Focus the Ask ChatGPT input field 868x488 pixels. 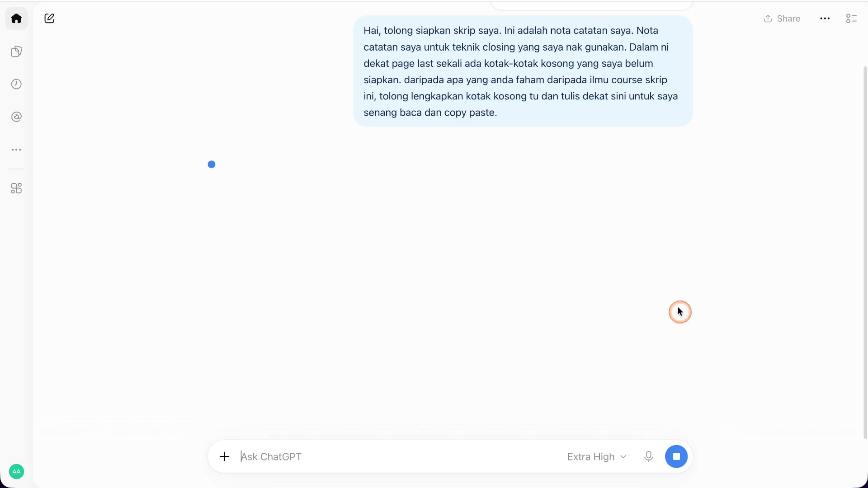398,456
